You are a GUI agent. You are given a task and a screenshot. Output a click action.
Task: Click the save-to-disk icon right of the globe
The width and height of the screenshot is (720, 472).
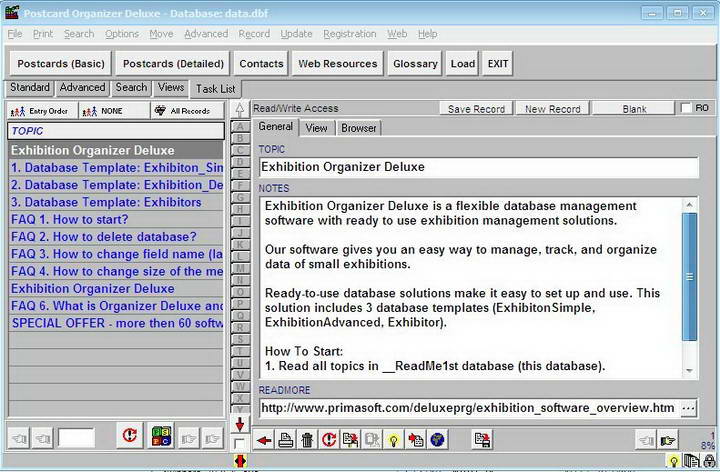point(482,440)
